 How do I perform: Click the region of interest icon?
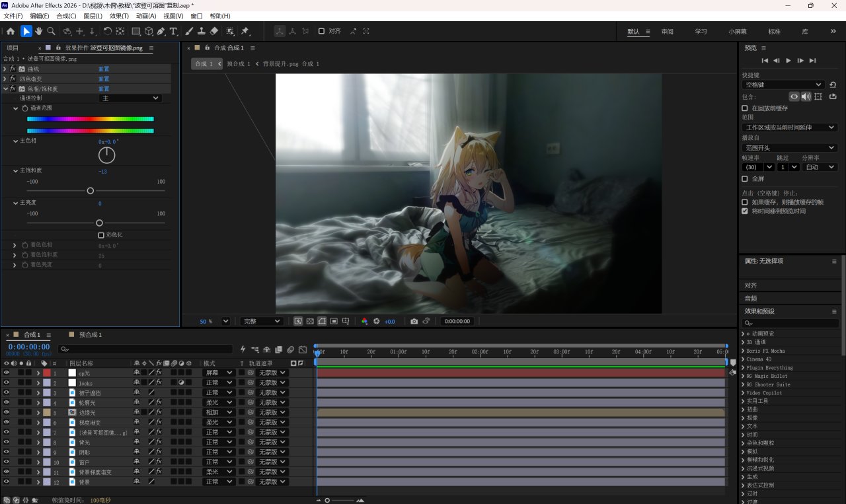point(334,321)
